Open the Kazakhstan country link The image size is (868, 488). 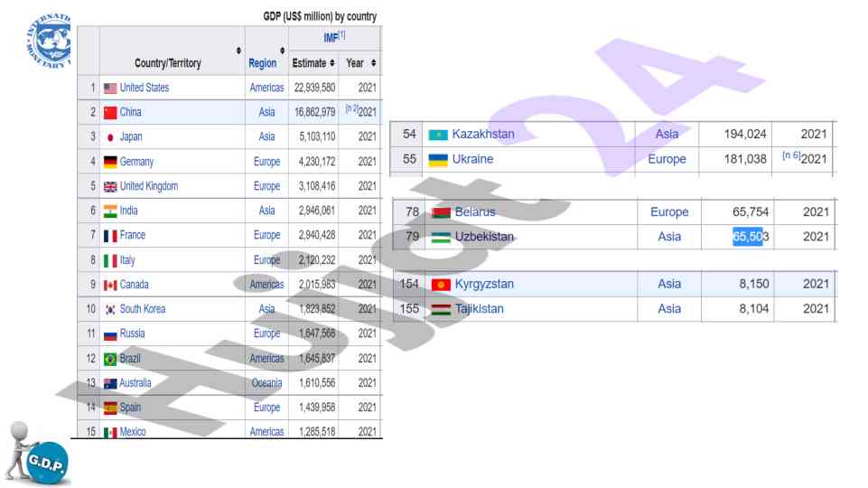click(x=483, y=134)
